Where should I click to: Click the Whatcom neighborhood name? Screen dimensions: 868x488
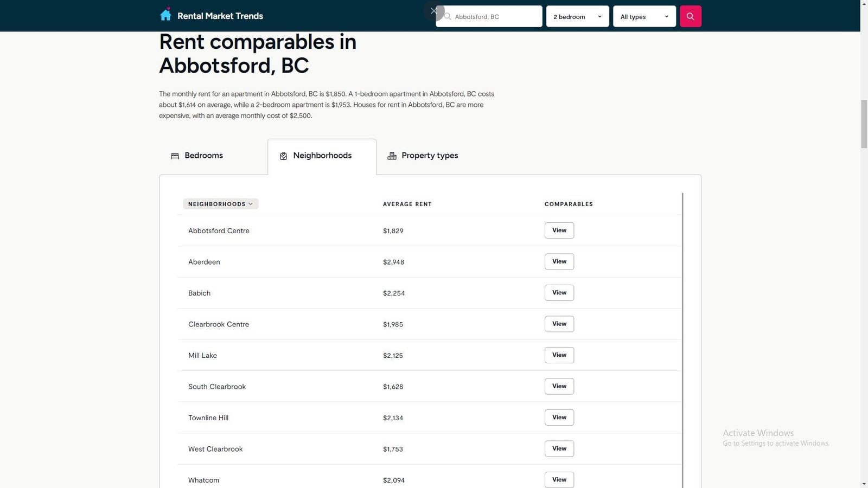coord(203,480)
